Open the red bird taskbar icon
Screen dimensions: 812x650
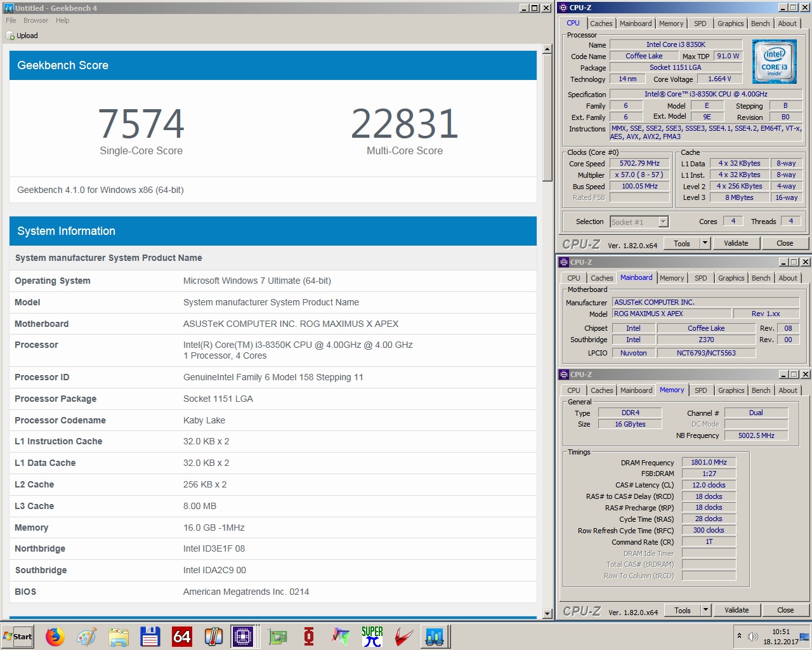pyautogui.click(x=403, y=636)
